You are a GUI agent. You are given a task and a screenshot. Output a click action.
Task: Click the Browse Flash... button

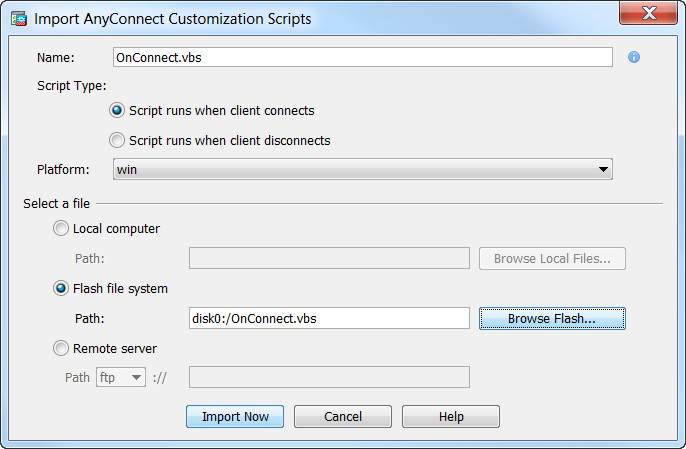coord(552,318)
